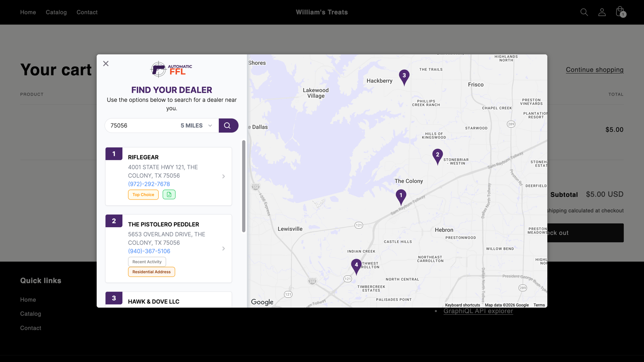Click RIFLEGEAR address 4001 State Hwy 121
The height and width of the screenshot is (362, 644).
click(163, 171)
